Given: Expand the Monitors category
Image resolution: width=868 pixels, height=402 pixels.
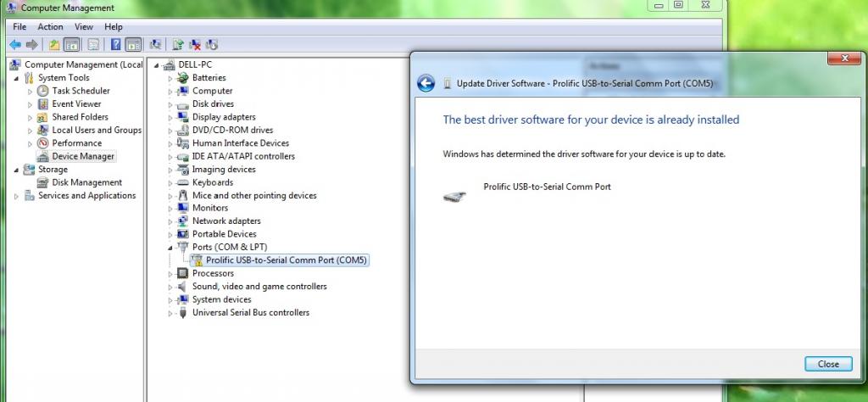Looking at the screenshot, I should (170, 209).
